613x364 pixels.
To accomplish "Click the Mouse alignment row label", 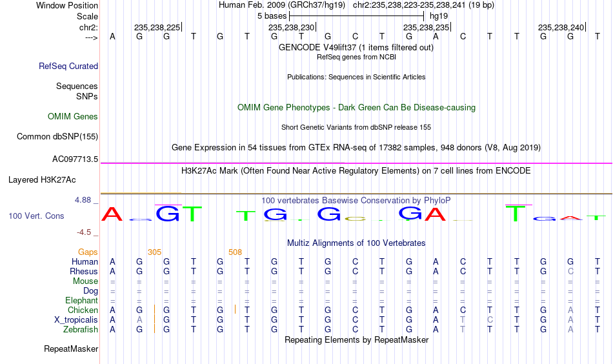I will click(86, 281).
